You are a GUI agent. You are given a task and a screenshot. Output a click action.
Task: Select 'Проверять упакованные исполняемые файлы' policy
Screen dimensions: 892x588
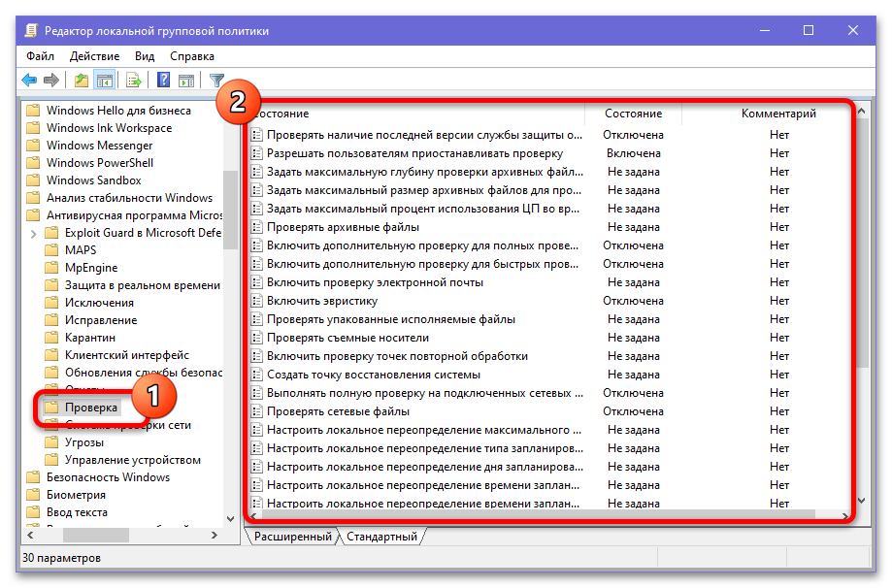tap(391, 319)
